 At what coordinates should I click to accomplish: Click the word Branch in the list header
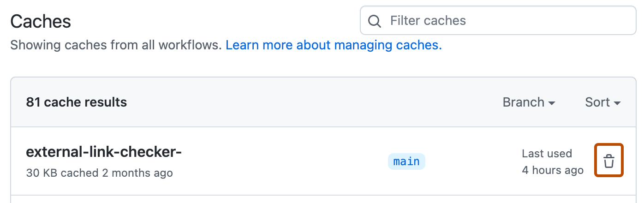click(523, 102)
